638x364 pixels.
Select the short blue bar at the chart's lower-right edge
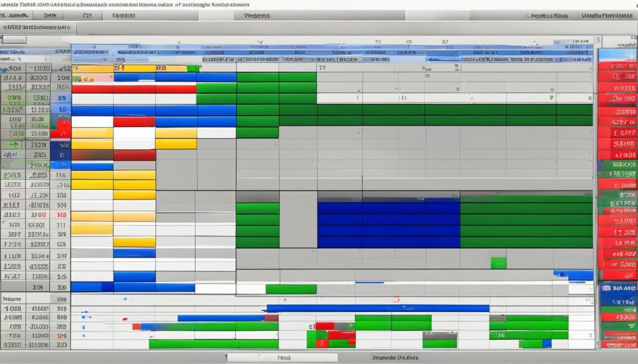coord(573,275)
